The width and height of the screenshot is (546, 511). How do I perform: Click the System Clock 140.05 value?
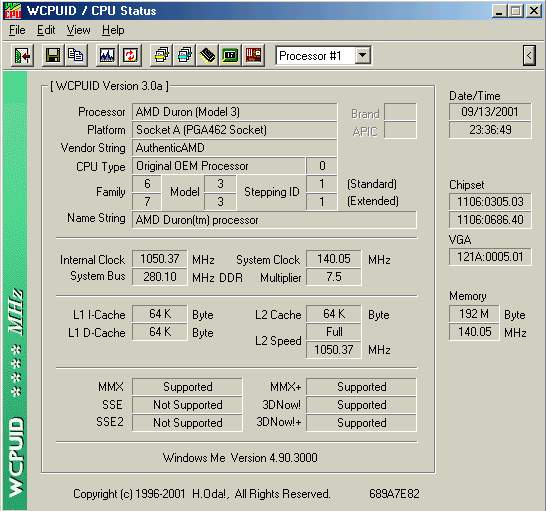(334, 259)
